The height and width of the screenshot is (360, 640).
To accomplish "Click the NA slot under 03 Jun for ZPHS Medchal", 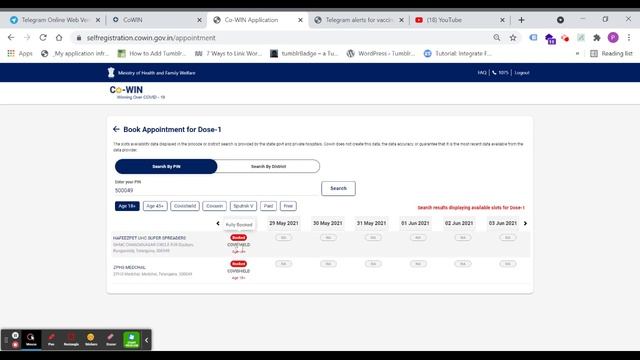I will [x=507, y=264].
